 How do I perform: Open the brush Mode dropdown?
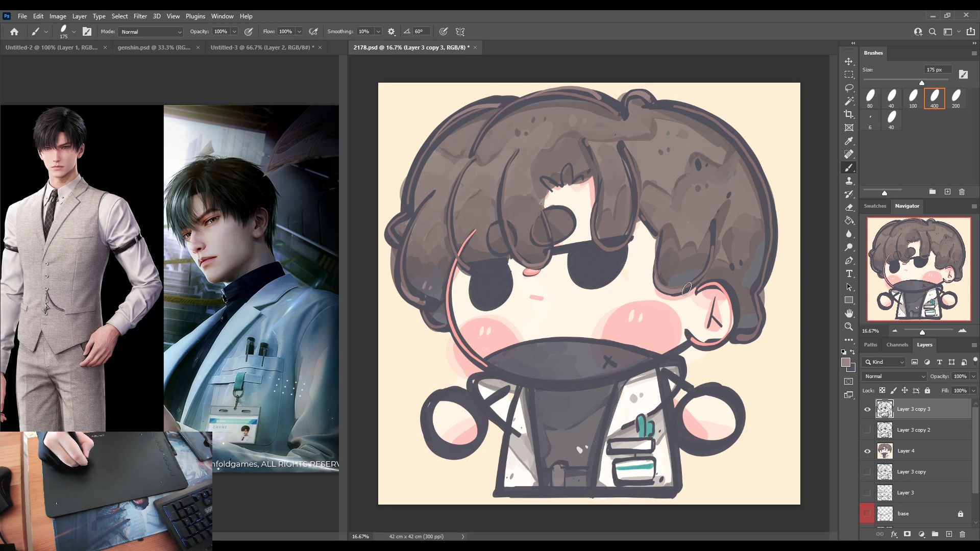pos(151,32)
